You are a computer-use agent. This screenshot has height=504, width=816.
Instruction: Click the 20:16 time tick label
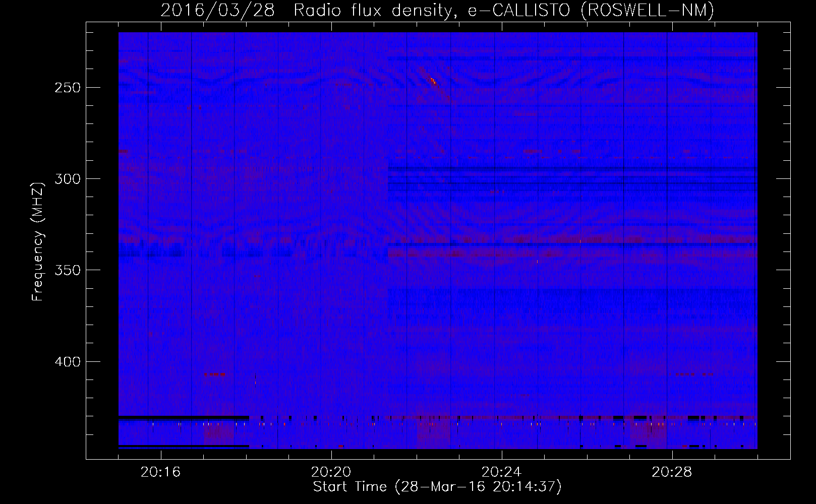[x=160, y=472]
